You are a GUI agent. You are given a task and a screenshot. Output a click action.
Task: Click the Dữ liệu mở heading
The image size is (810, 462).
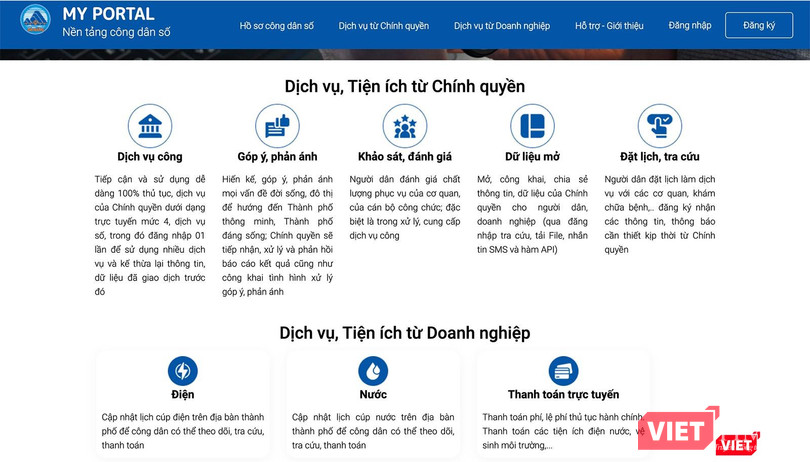533,157
